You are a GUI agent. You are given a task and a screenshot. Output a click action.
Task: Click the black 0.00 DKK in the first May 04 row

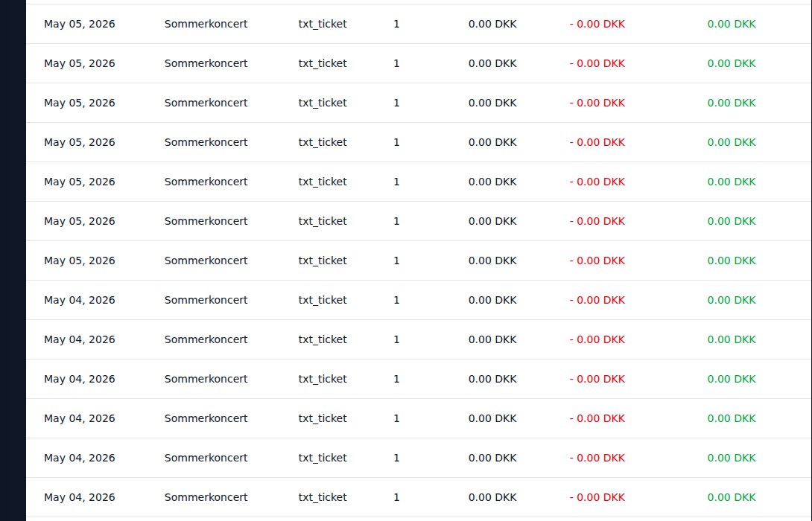pos(492,300)
